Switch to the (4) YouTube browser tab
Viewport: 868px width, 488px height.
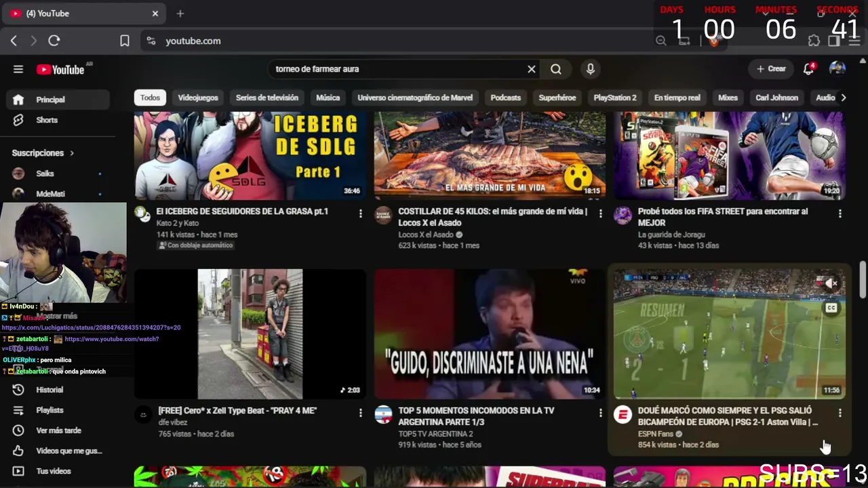[85, 14]
